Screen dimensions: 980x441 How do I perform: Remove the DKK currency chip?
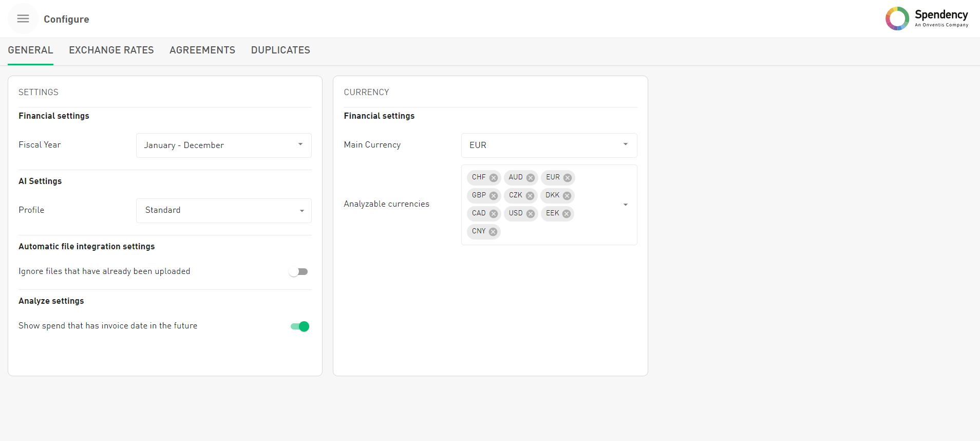[x=567, y=196]
